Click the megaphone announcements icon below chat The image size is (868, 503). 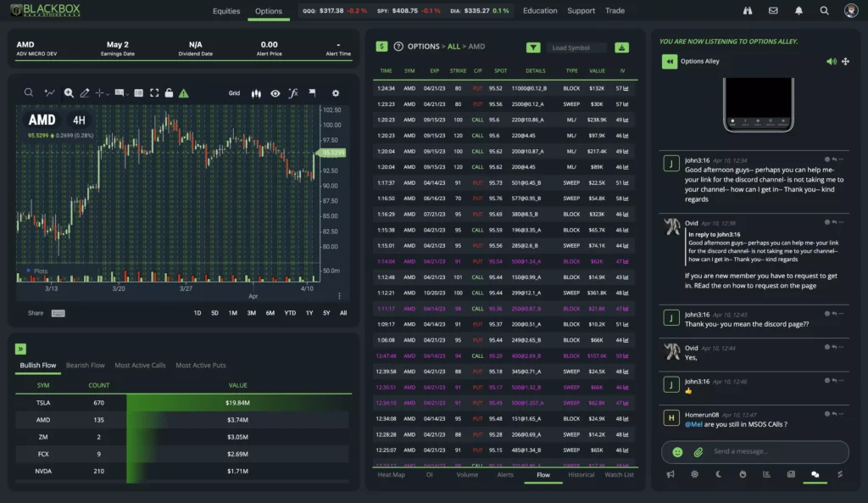coord(669,476)
